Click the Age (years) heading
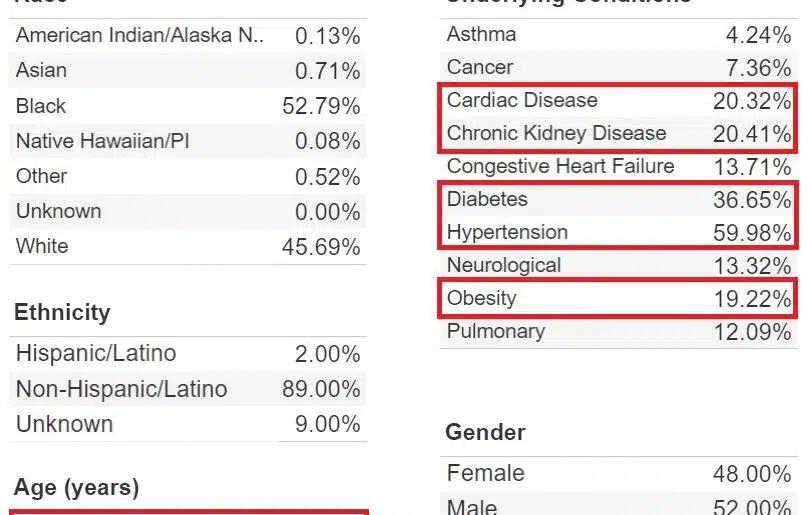 coord(76,488)
